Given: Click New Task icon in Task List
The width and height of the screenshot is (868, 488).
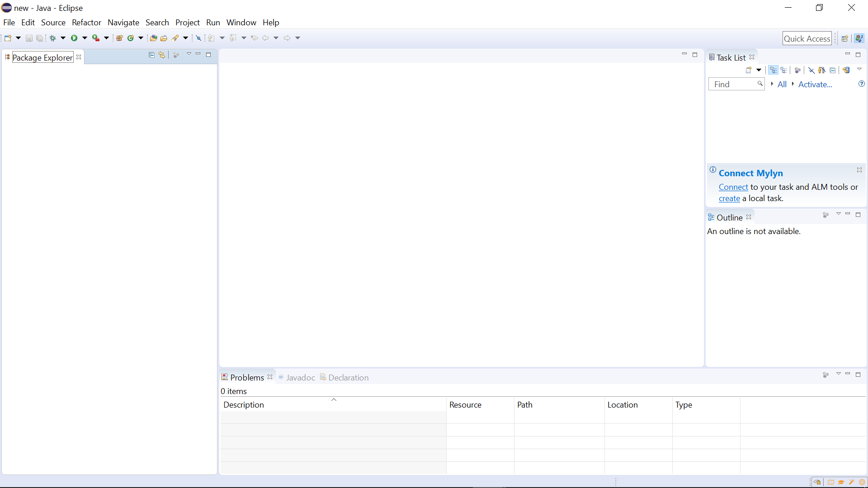Looking at the screenshot, I should pos(749,70).
